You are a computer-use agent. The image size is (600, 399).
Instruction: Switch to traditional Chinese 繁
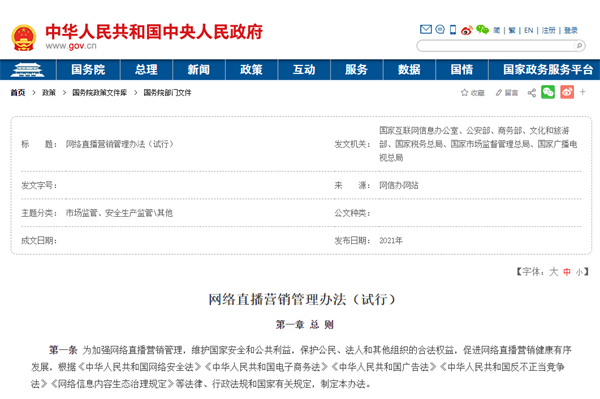(x=512, y=30)
